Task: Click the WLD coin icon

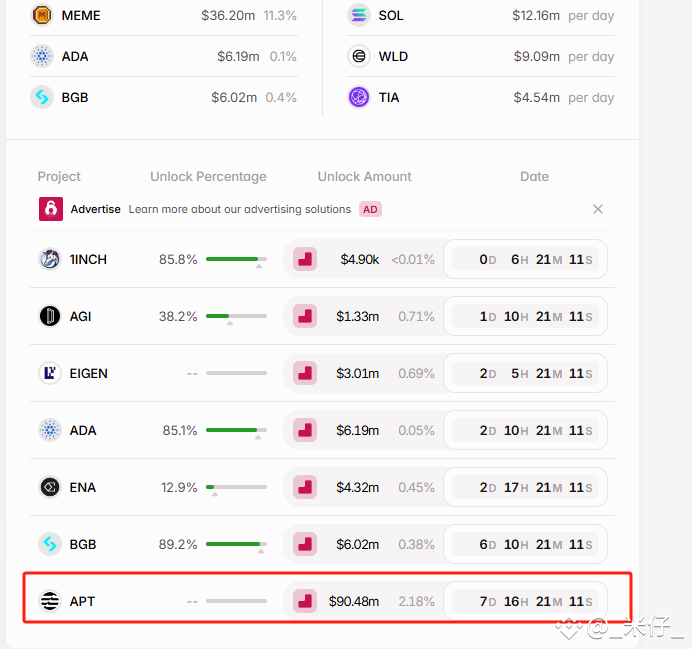Action: tap(359, 56)
